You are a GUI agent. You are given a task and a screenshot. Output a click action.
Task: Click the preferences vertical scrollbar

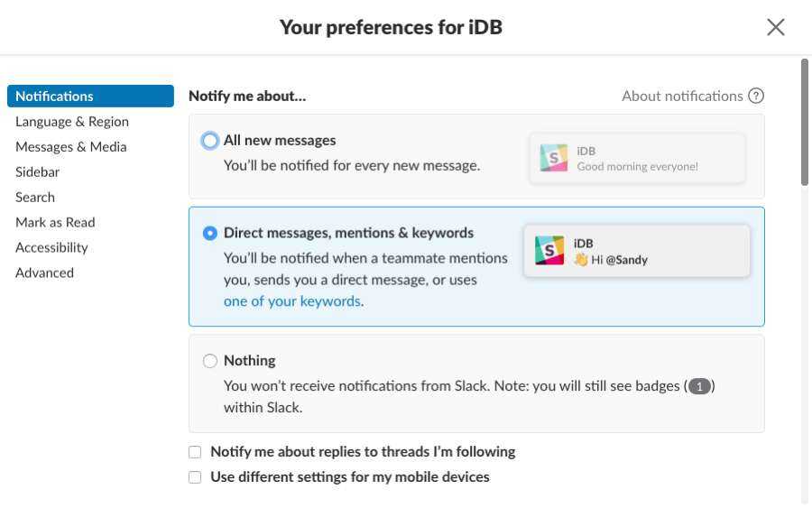(805, 122)
